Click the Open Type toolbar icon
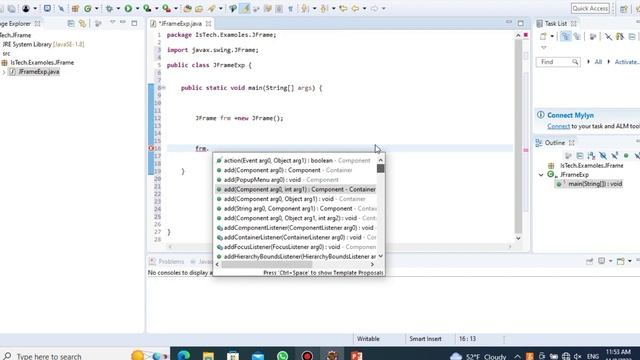 pos(187,8)
